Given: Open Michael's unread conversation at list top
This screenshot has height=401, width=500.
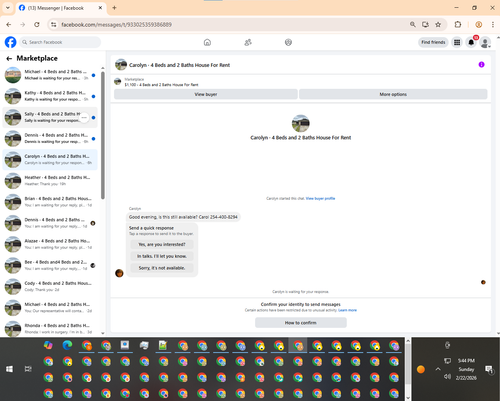Looking at the screenshot, I should point(50,75).
